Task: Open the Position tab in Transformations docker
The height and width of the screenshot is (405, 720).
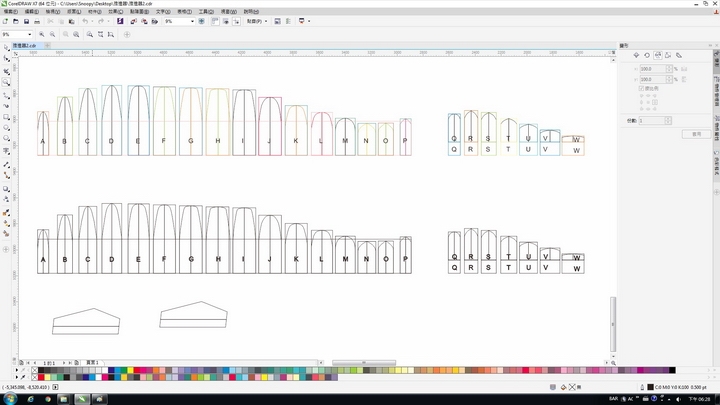Action: point(636,55)
